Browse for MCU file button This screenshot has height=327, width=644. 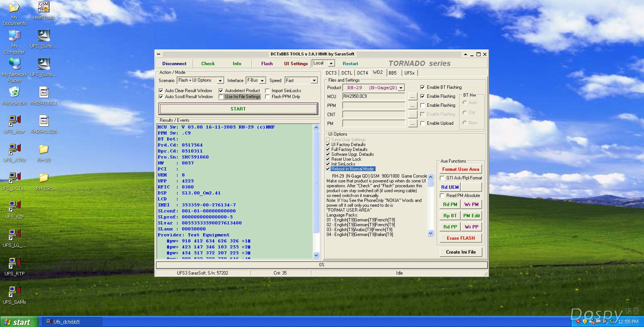(x=413, y=97)
